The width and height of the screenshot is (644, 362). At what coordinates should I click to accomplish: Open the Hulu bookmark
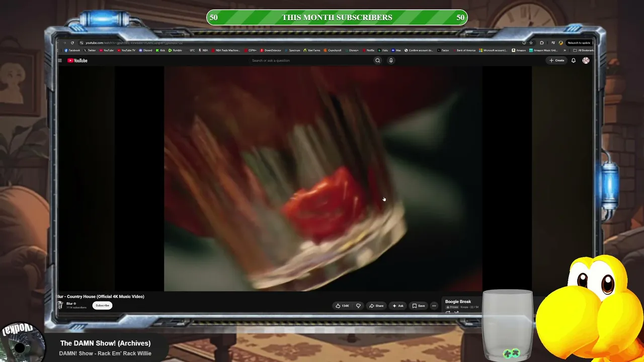coord(383,50)
